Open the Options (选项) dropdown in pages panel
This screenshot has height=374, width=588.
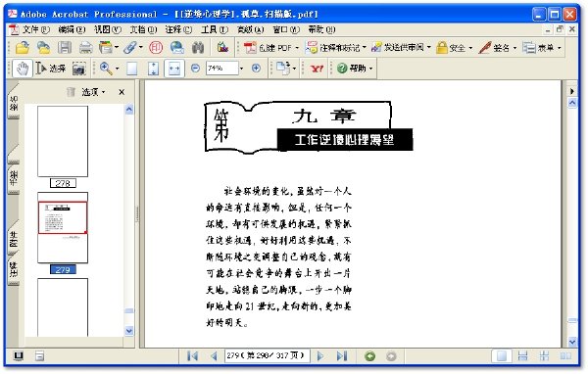tap(93, 92)
